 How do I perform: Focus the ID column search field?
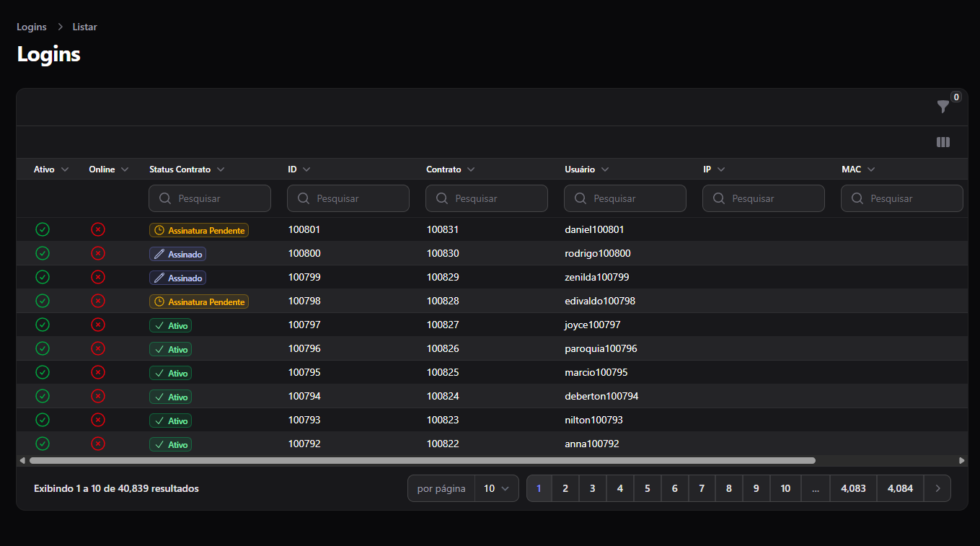coord(348,198)
